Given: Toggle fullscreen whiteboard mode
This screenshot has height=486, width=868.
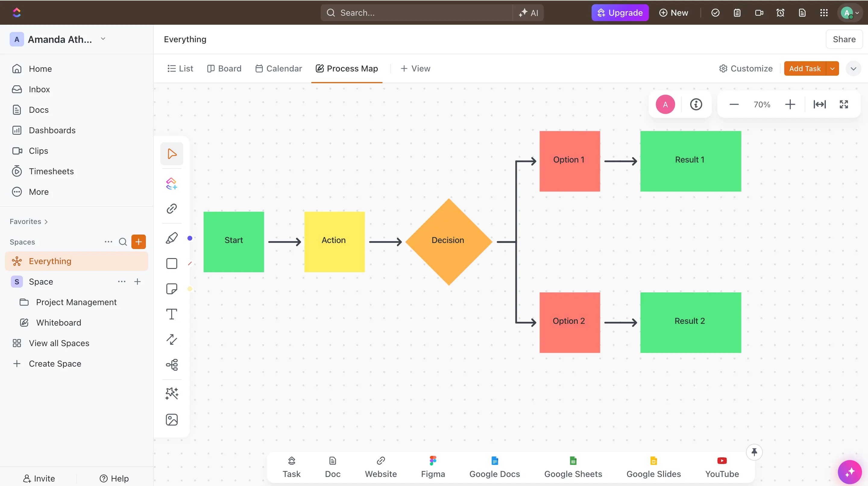Looking at the screenshot, I should point(844,105).
